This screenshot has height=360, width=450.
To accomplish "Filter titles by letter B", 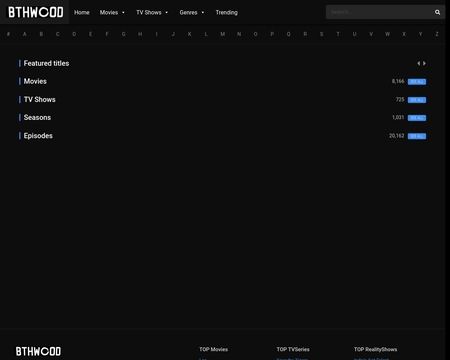I will point(41,34).
